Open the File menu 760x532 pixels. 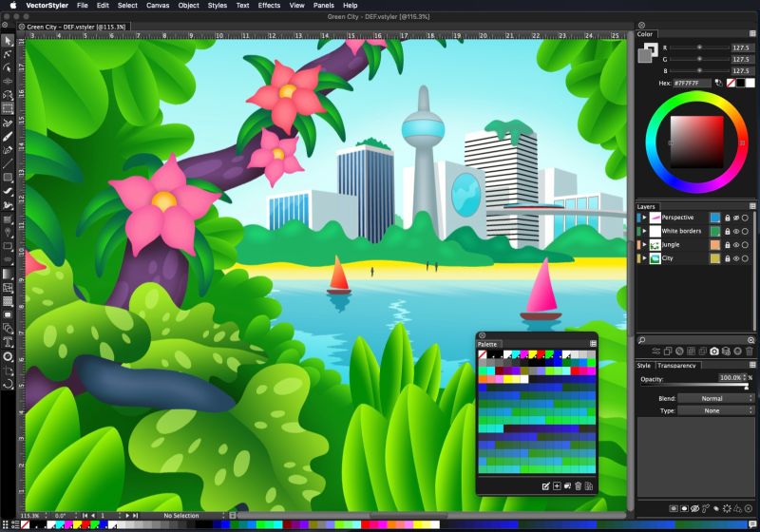click(83, 6)
